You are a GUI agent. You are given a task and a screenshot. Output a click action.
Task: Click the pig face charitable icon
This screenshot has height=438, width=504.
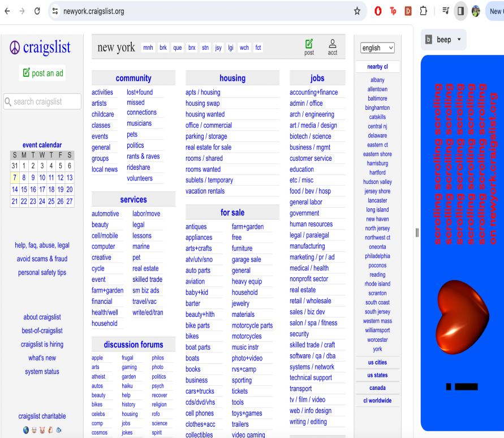[x=42, y=430]
